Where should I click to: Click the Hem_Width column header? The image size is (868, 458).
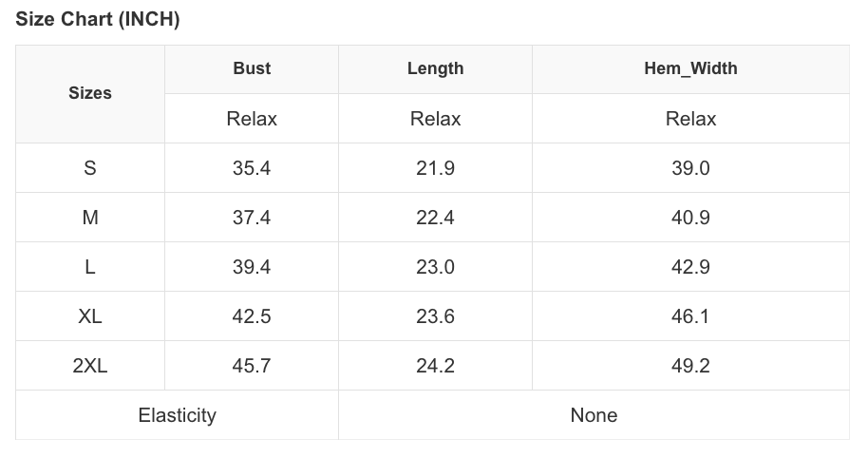click(x=690, y=68)
